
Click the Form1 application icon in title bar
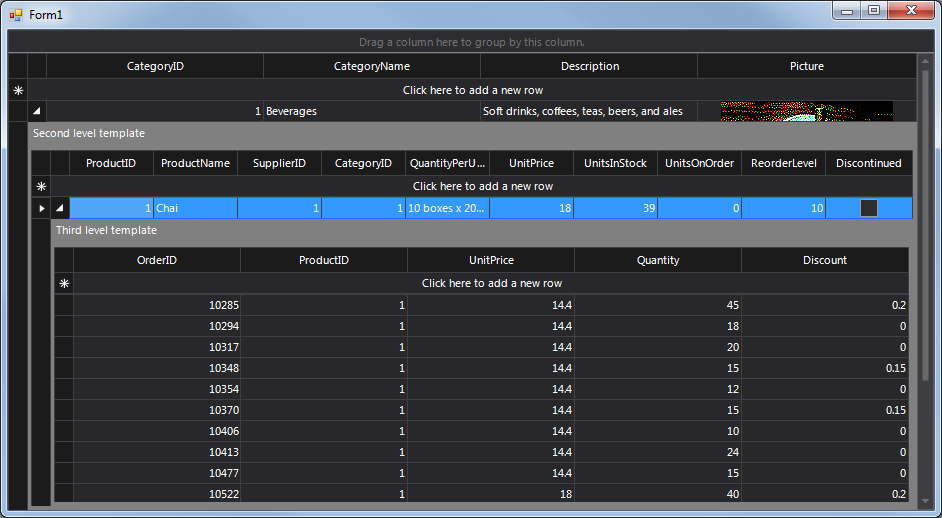tap(15, 15)
